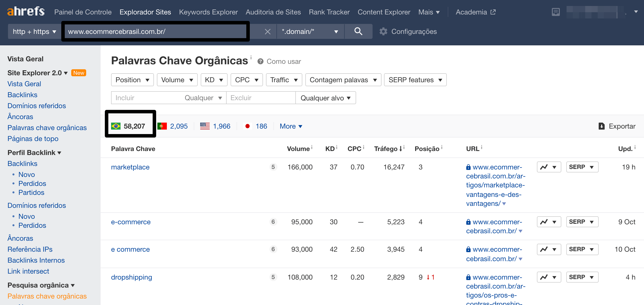Open Rank Tracker in top navigation
The height and width of the screenshot is (305, 644).
tap(329, 12)
